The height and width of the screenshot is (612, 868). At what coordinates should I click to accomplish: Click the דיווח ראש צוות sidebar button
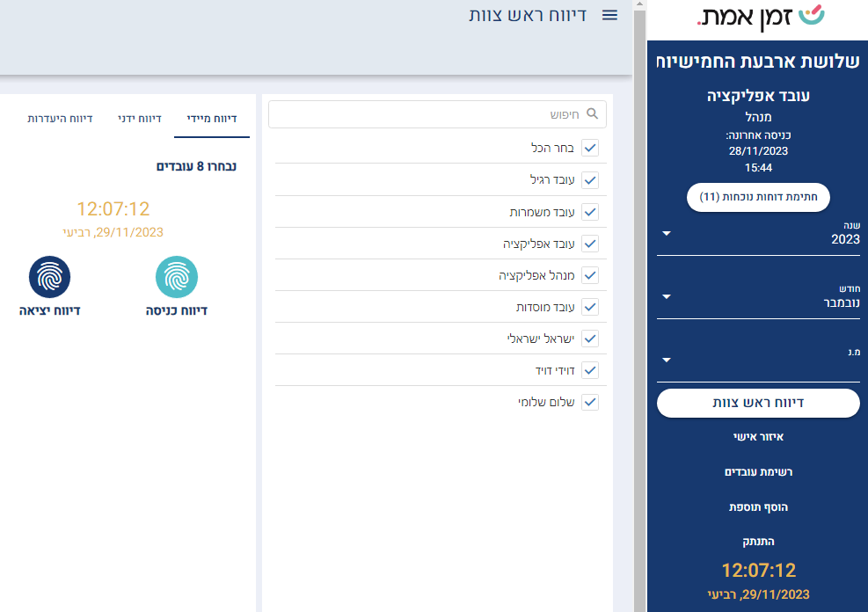point(757,403)
